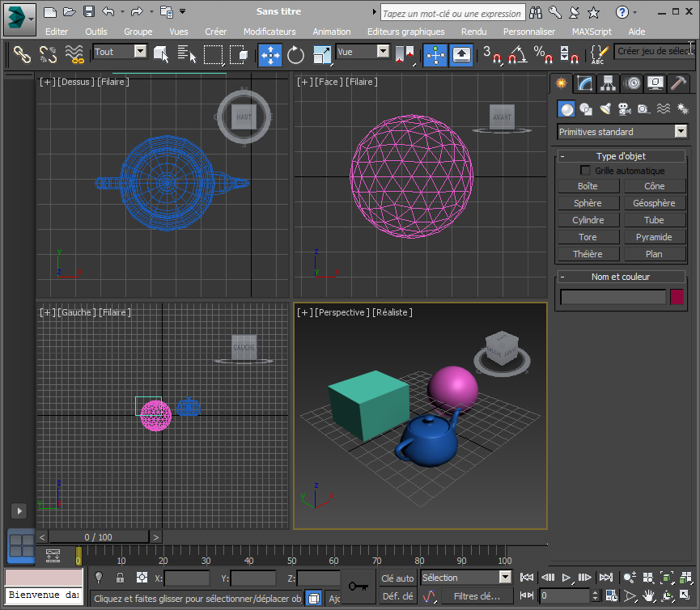Open the Modify panel tab
The image size is (700, 610).
click(x=584, y=83)
